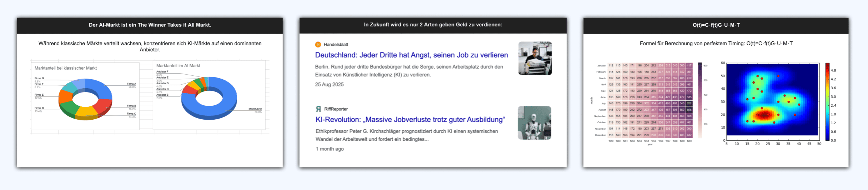The width and height of the screenshot is (868, 190).
Task: Open thumbnail of man at printing machine
Action: pos(535,58)
